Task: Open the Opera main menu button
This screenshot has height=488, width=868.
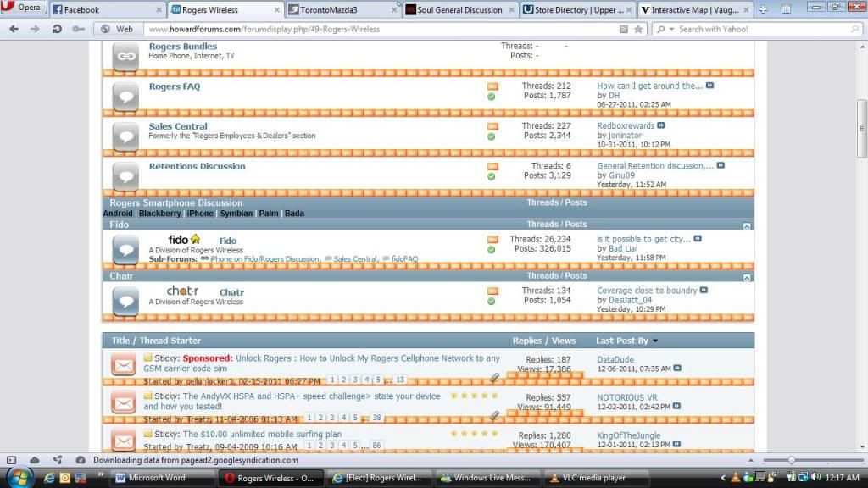Action: tap(22, 8)
